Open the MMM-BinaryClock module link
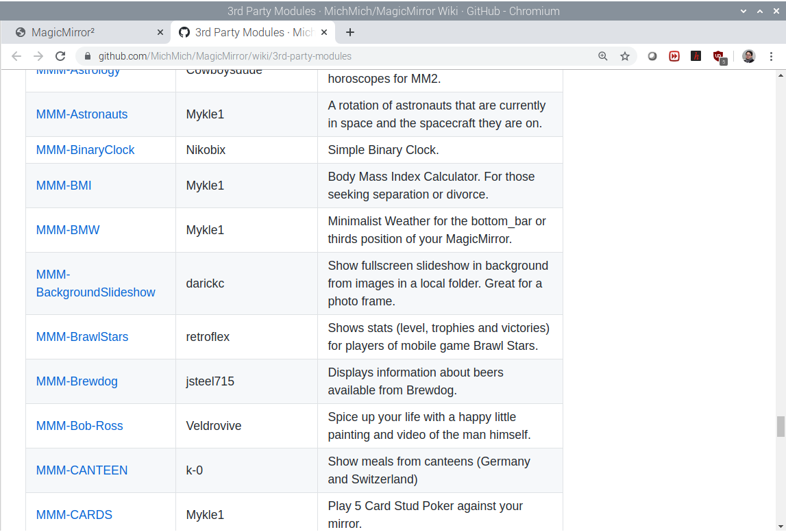This screenshot has width=786, height=532. pos(85,150)
